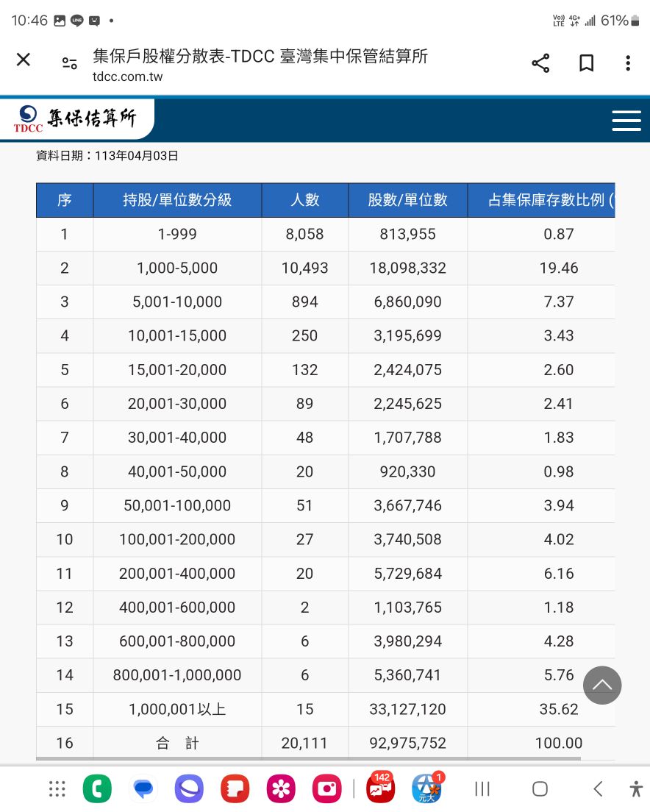
Task: Click the 占集保庫存數比例 column header
Action: [541, 200]
